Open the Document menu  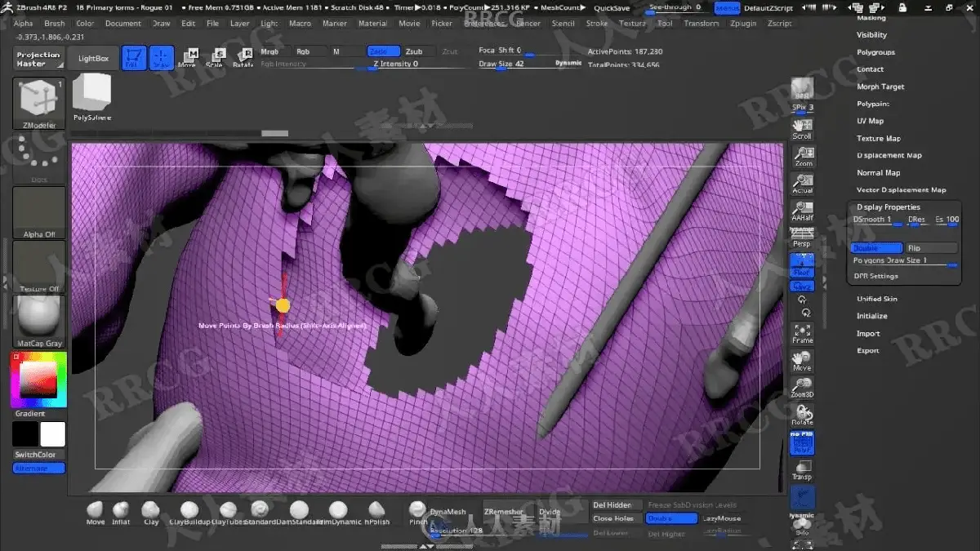pos(123,24)
